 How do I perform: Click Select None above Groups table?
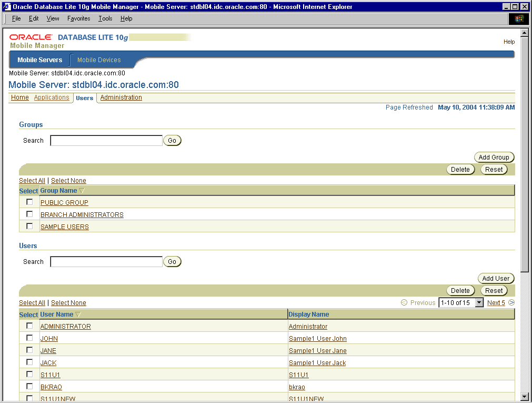coord(68,181)
